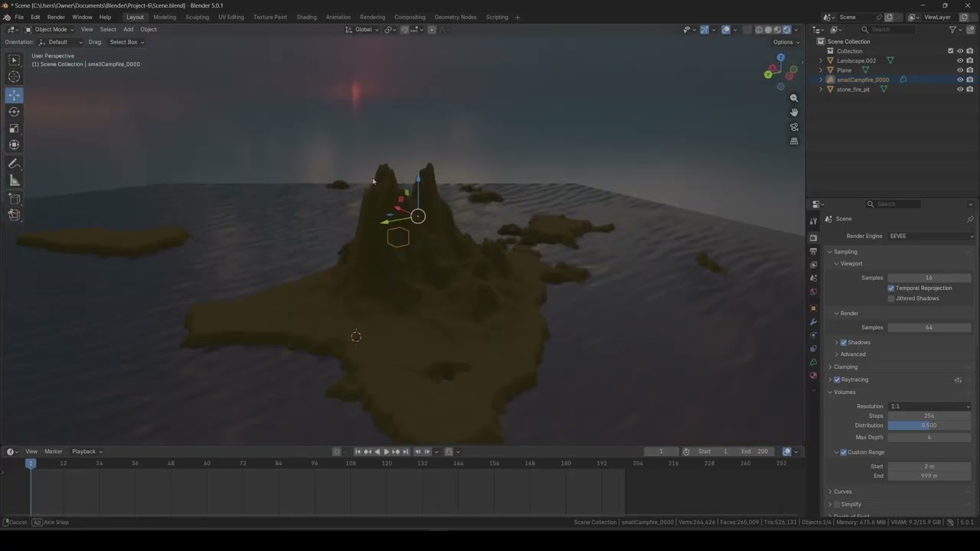The image size is (980, 551).
Task: Open the Playback dropdown in timeline
Action: pyautogui.click(x=87, y=452)
